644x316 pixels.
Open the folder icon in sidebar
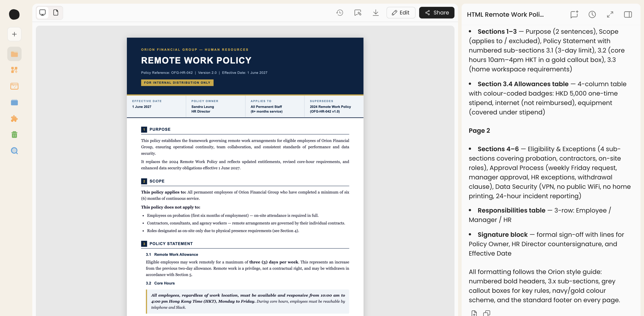tap(14, 54)
